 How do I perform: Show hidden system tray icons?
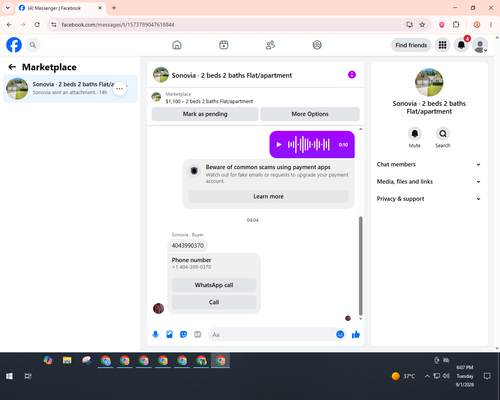(x=427, y=376)
